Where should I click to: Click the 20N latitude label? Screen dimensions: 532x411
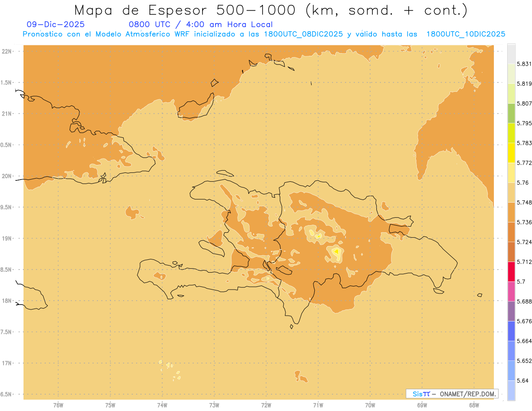(x=8, y=176)
